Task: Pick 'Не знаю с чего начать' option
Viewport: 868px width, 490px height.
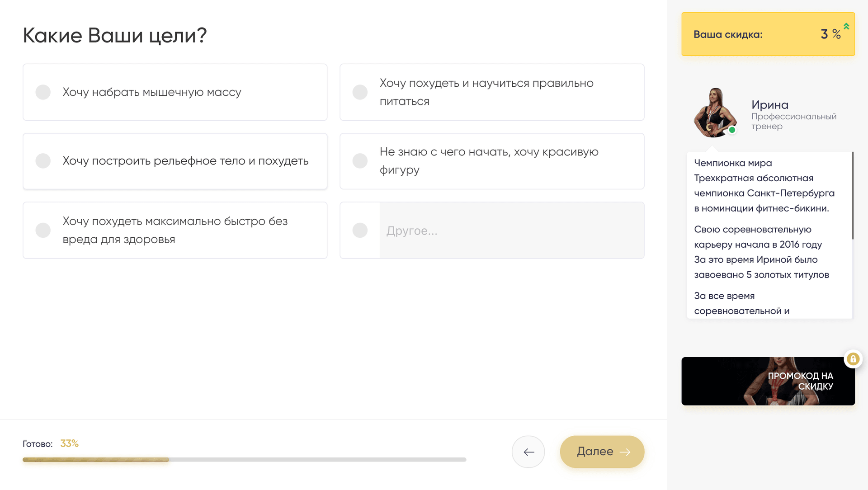Action: coord(360,161)
